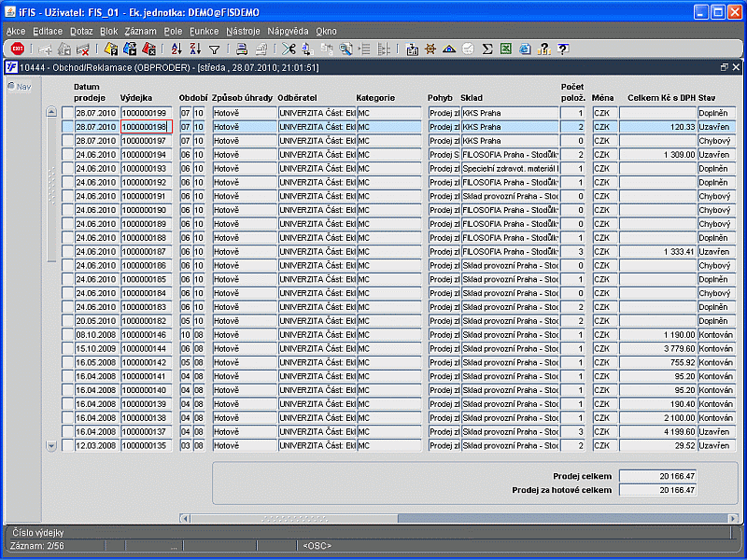Click the duplicate record house icon
The height and width of the screenshot is (560, 747).
(64, 49)
